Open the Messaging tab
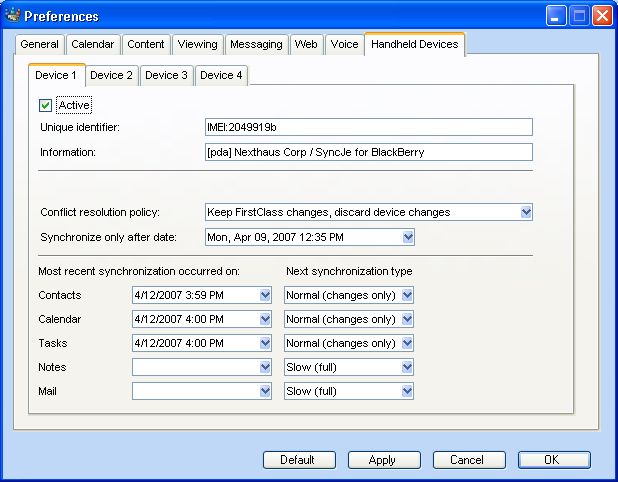This screenshot has height=482, width=618. click(255, 44)
